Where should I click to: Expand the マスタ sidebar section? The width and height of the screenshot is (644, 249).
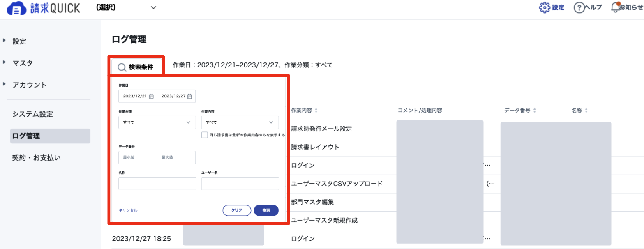point(5,62)
